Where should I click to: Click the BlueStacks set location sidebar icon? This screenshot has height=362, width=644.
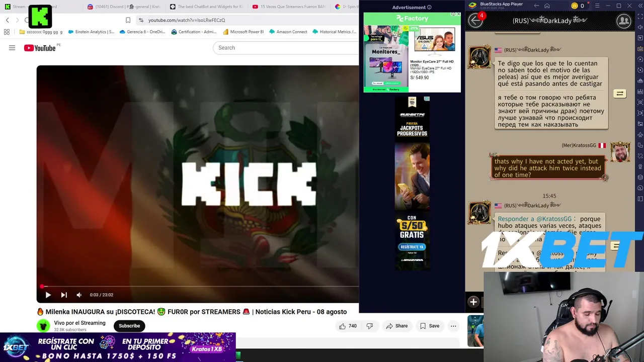(640, 166)
